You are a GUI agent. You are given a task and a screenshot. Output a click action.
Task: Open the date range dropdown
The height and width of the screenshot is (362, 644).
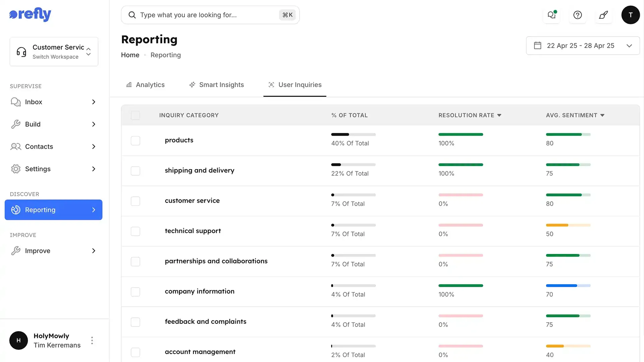583,46
